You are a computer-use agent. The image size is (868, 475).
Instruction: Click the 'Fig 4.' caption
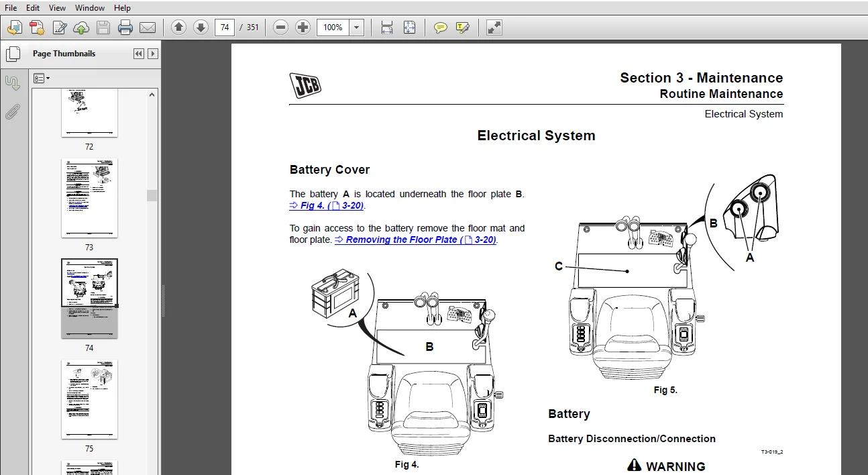(x=406, y=464)
